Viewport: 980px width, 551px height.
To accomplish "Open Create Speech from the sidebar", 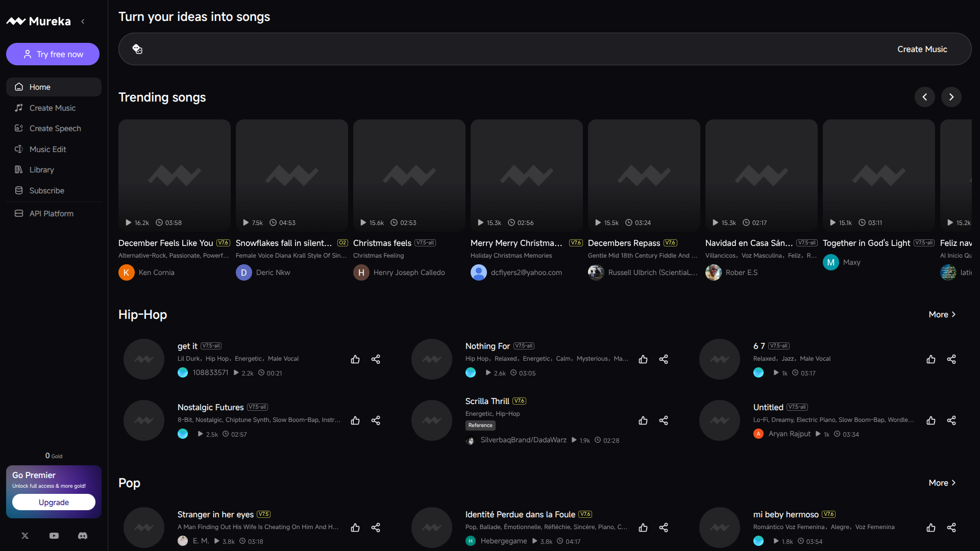I will (x=54, y=128).
